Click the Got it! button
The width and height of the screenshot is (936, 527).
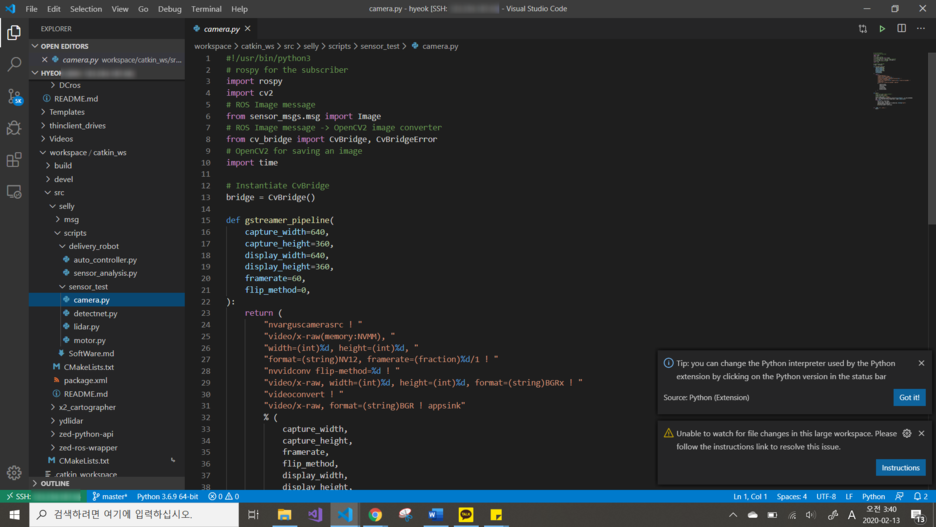click(909, 397)
